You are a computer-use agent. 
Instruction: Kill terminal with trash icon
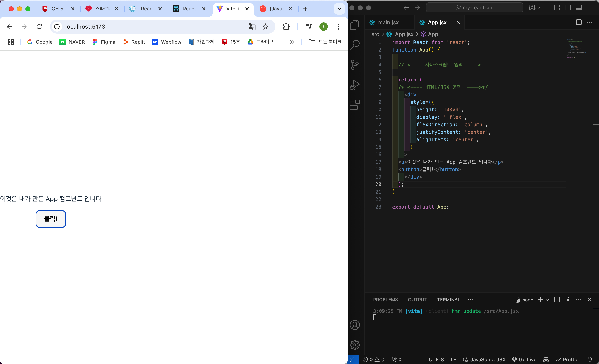pos(567,300)
